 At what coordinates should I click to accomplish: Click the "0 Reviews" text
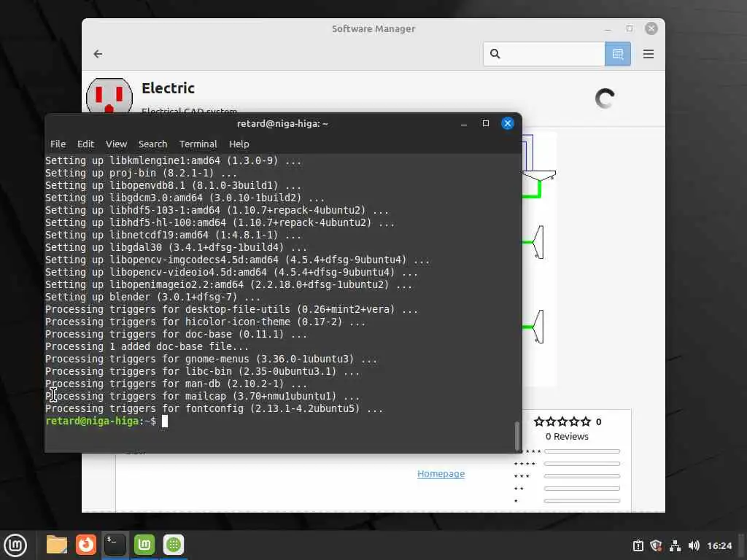click(x=567, y=436)
